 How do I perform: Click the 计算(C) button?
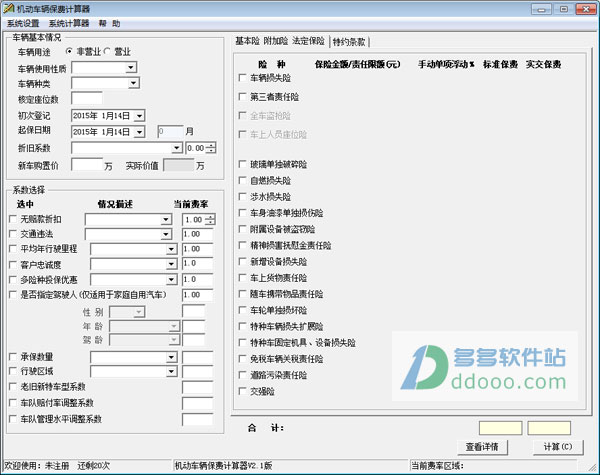558,447
